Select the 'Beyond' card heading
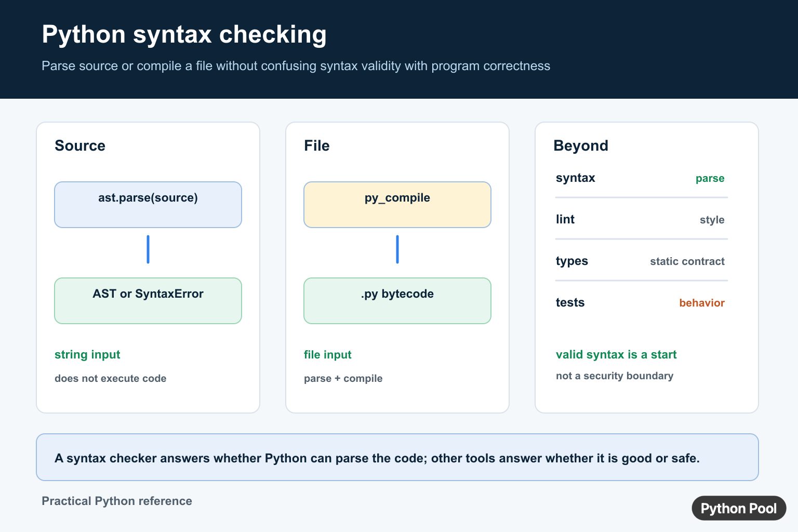The image size is (798, 532). 581,145
